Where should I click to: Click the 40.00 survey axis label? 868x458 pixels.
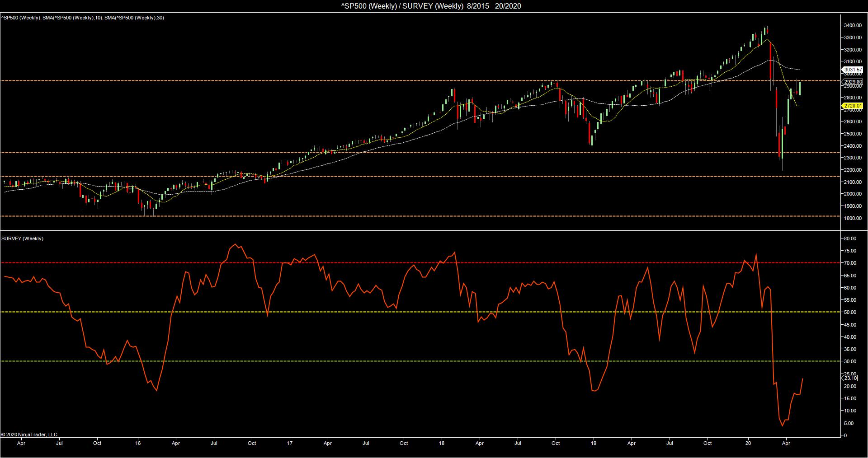[x=850, y=337]
